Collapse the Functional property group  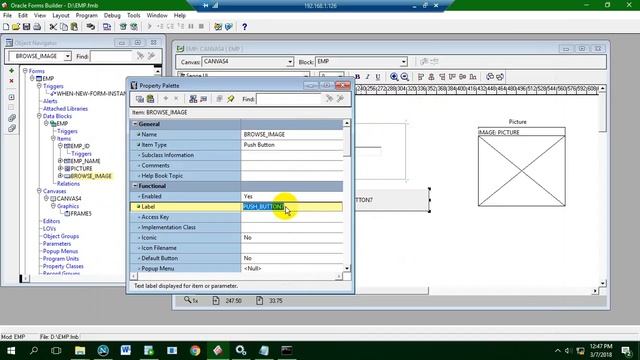coord(135,186)
